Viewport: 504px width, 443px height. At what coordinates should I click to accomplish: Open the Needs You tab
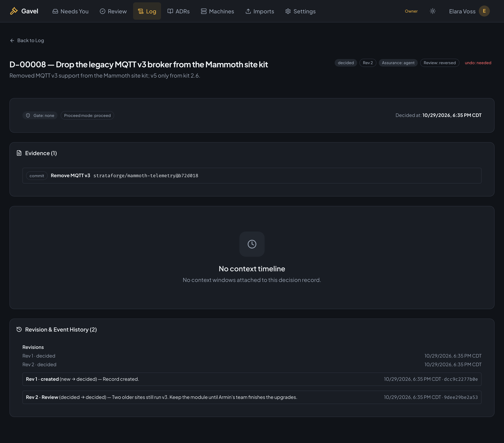tap(70, 11)
